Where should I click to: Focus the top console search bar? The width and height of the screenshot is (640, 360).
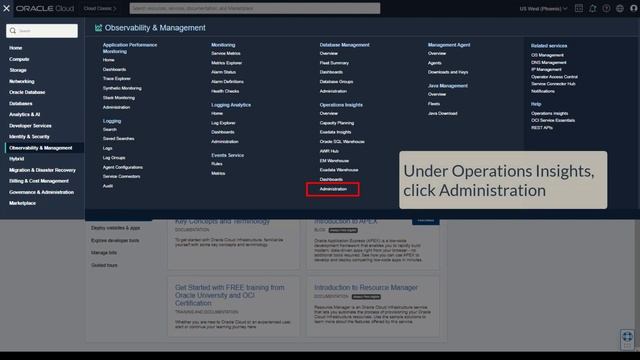255,8
